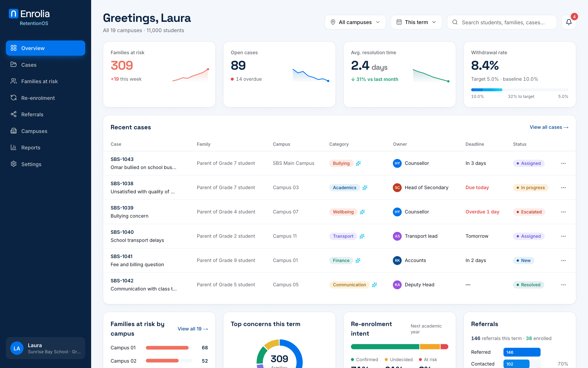Click the Bullying category tag
The width and height of the screenshot is (588, 368).
[x=341, y=163]
